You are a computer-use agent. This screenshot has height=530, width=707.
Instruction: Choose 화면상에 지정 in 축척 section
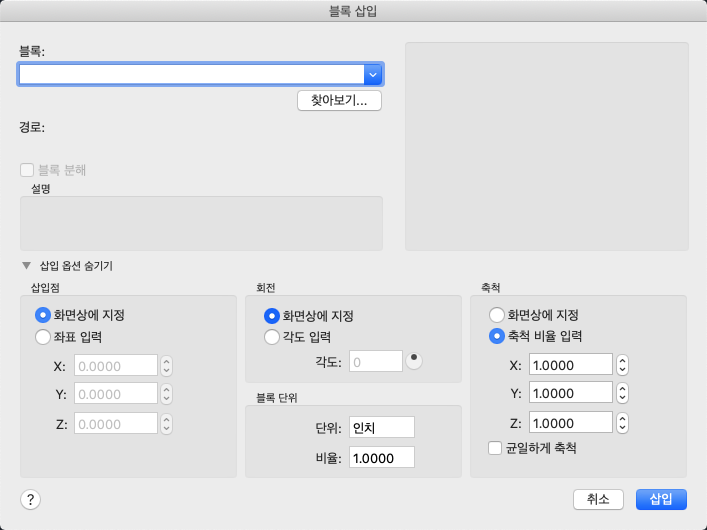(497, 314)
